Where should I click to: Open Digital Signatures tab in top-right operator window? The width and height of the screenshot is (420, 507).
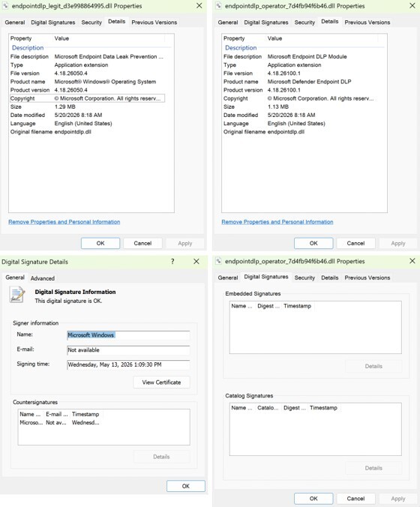coord(266,22)
